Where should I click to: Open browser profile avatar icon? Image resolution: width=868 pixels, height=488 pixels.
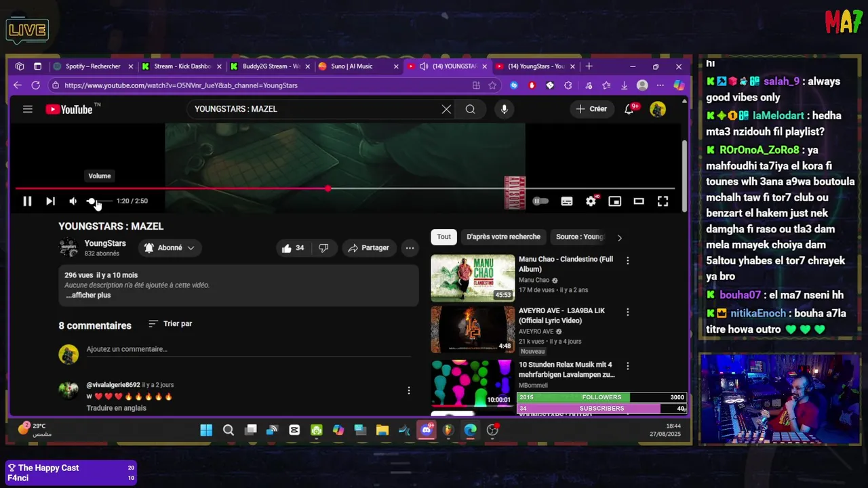[642, 85]
